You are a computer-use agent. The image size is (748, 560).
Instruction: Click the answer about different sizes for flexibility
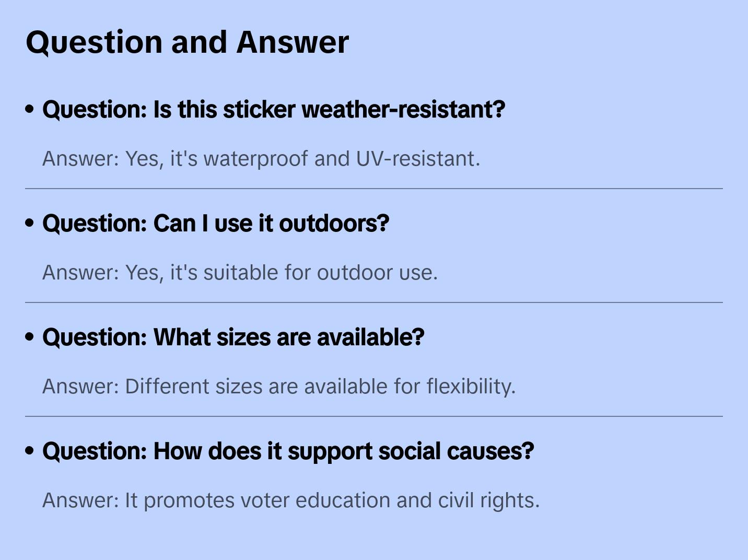point(278,387)
